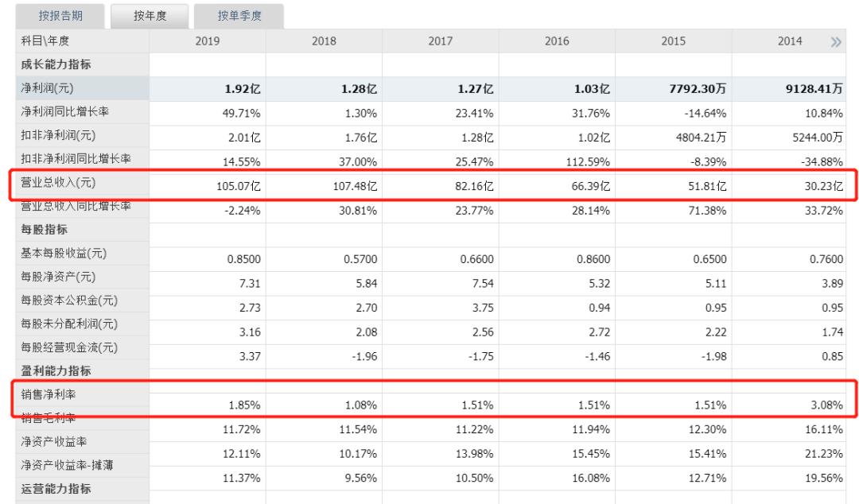Click the 2019 column header
859x504 pixels.
[x=208, y=41]
